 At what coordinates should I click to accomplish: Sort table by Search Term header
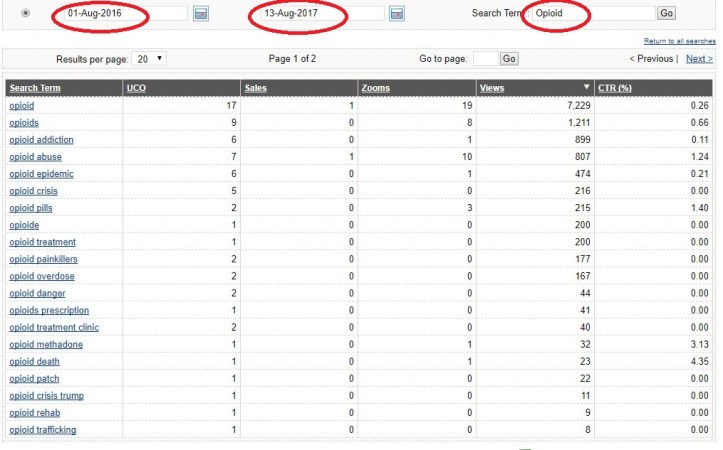(35, 88)
